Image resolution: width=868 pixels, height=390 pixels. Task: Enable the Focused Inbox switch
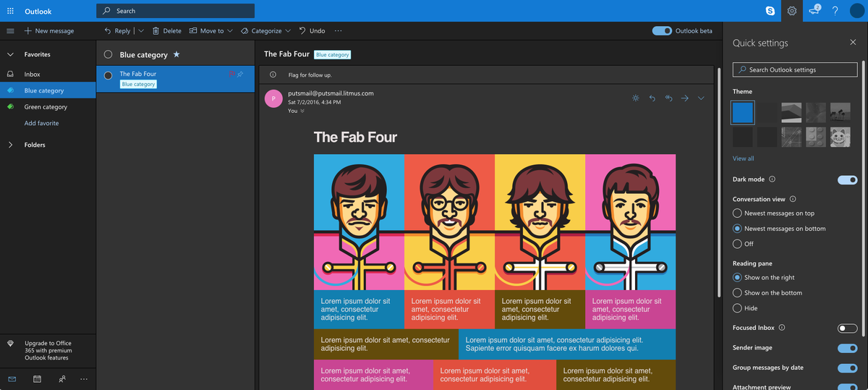click(847, 328)
